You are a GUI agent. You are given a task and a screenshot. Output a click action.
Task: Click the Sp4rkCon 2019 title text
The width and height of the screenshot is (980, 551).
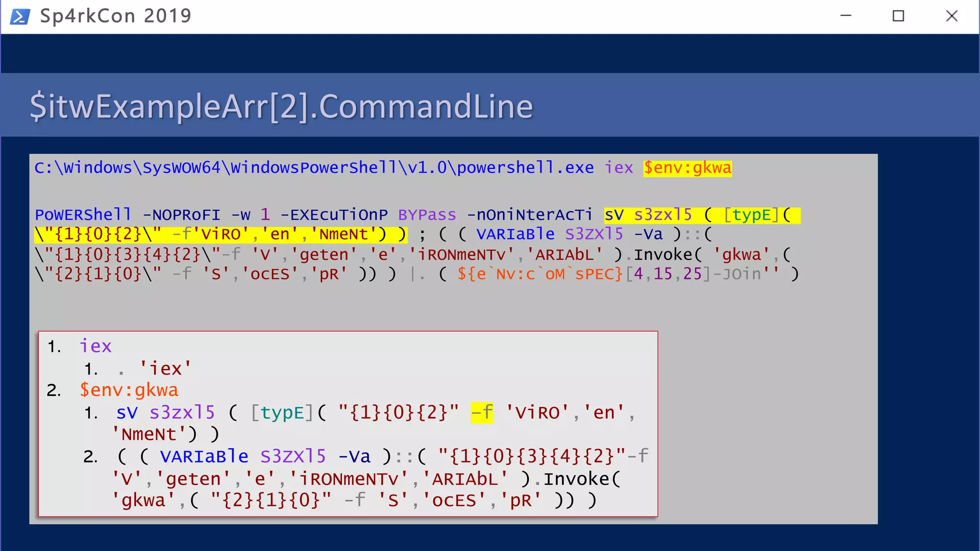pyautogui.click(x=116, y=16)
